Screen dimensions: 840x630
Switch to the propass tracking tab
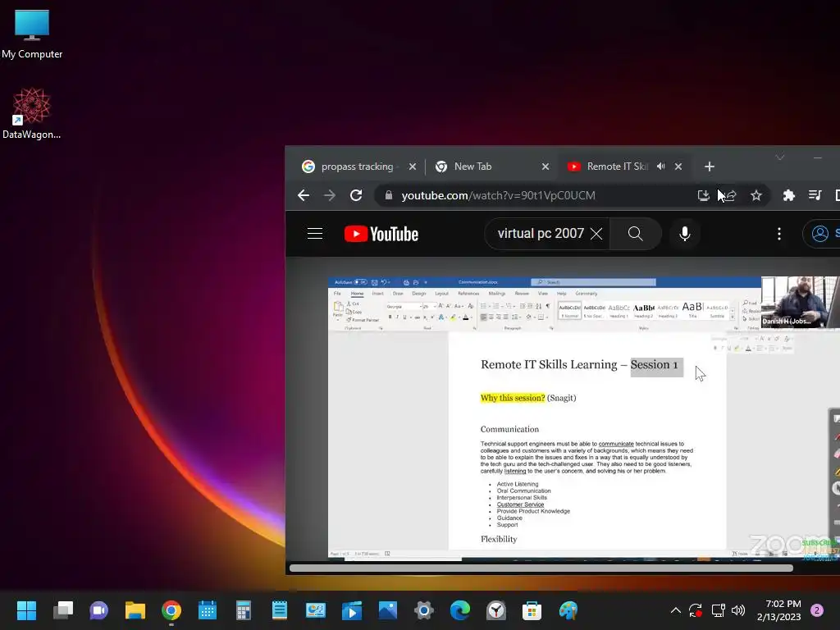coord(358,167)
